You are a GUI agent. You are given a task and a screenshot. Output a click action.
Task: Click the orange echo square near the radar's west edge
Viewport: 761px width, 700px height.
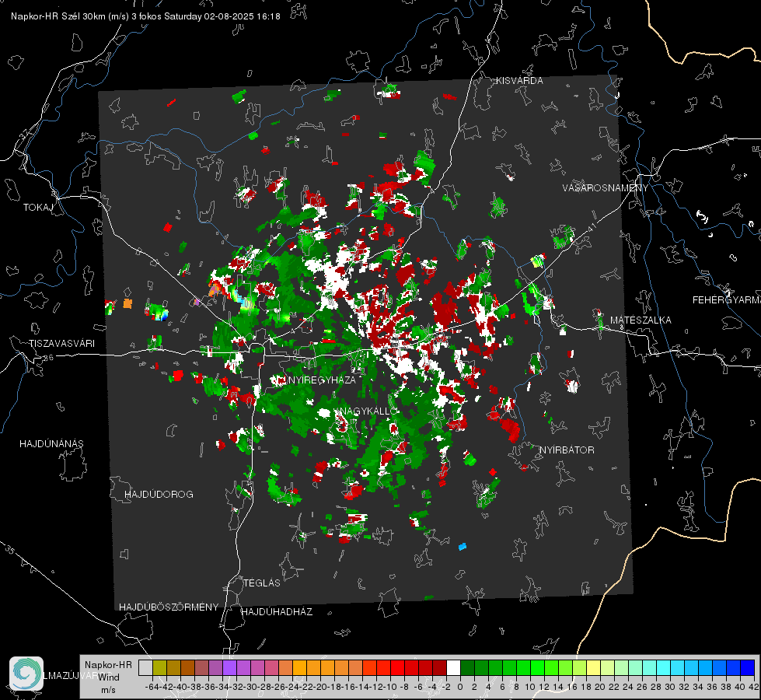(127, 303)
